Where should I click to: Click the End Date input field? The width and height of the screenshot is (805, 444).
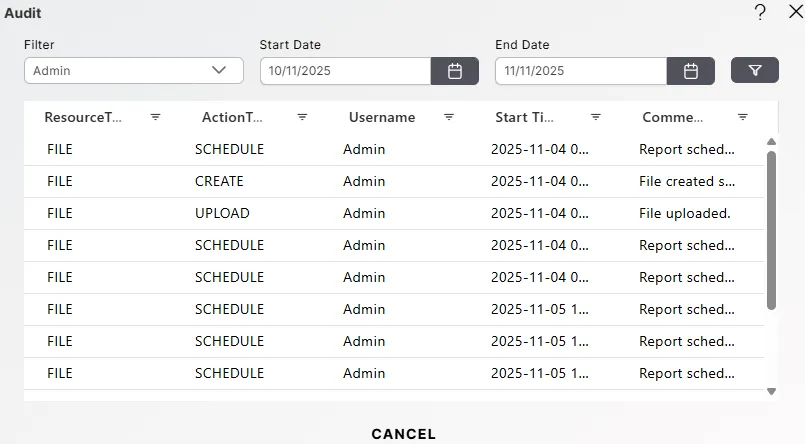pos(581,71)
